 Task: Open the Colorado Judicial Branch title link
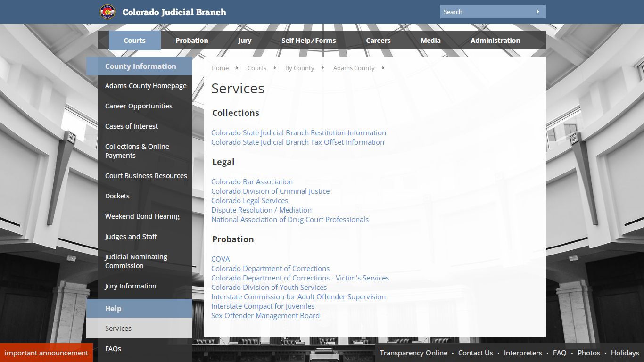tap(174, 12)
